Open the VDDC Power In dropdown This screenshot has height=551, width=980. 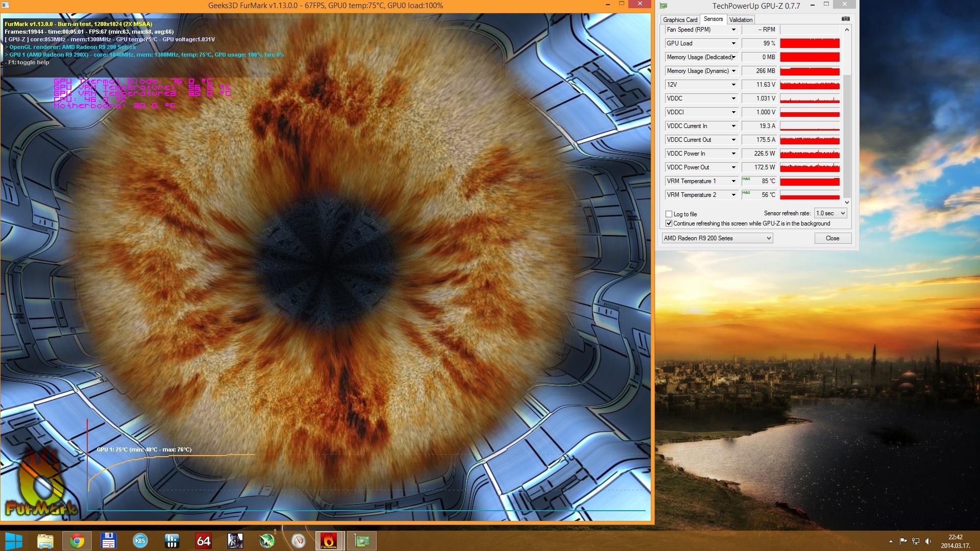(733, 154)
